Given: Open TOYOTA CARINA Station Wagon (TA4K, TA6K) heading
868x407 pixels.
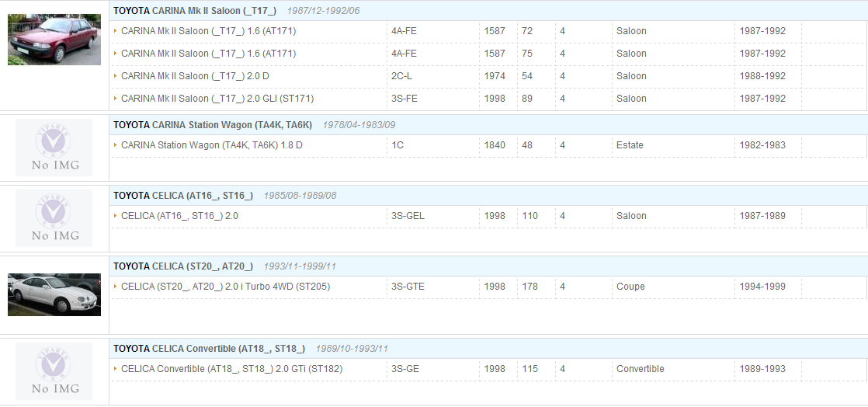Looking at the screenshot, I should (213, 125).
